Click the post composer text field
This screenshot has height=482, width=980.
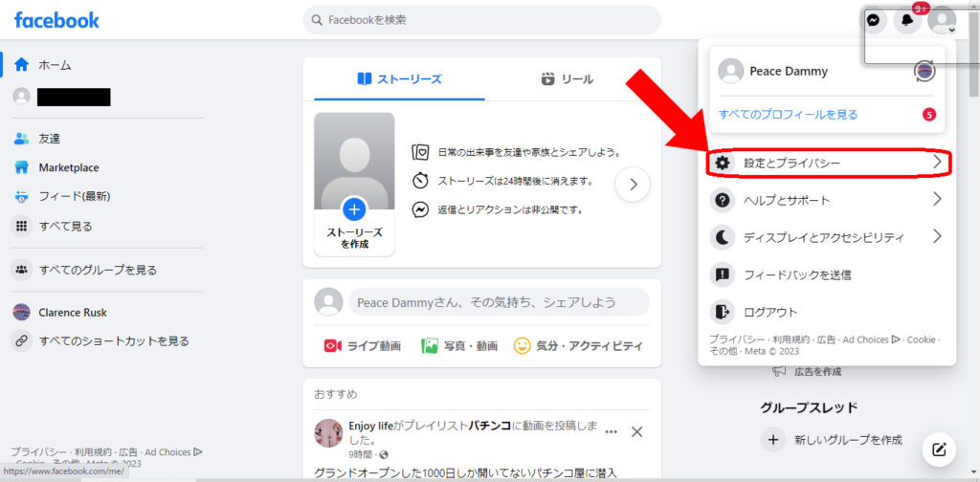click(x=499, y=302)
